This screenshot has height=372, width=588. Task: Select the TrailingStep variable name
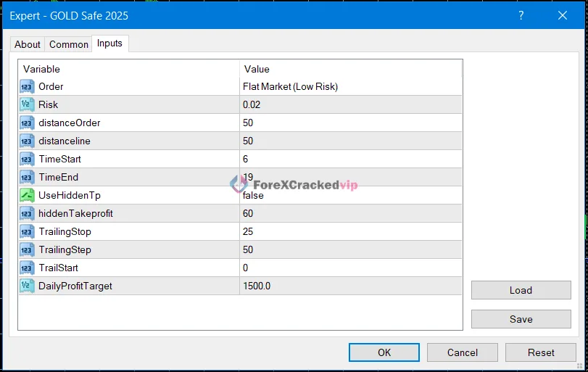[65, 249]
